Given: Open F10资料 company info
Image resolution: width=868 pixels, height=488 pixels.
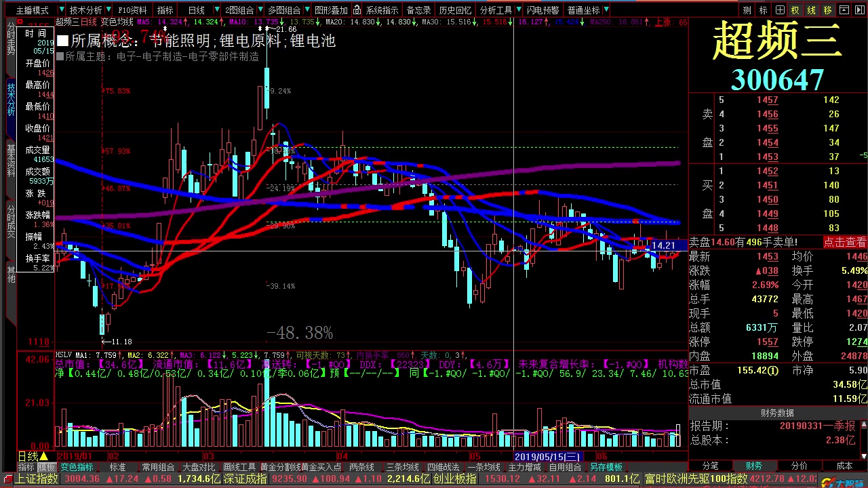Looking at the screenshot, I should [132, 10].
